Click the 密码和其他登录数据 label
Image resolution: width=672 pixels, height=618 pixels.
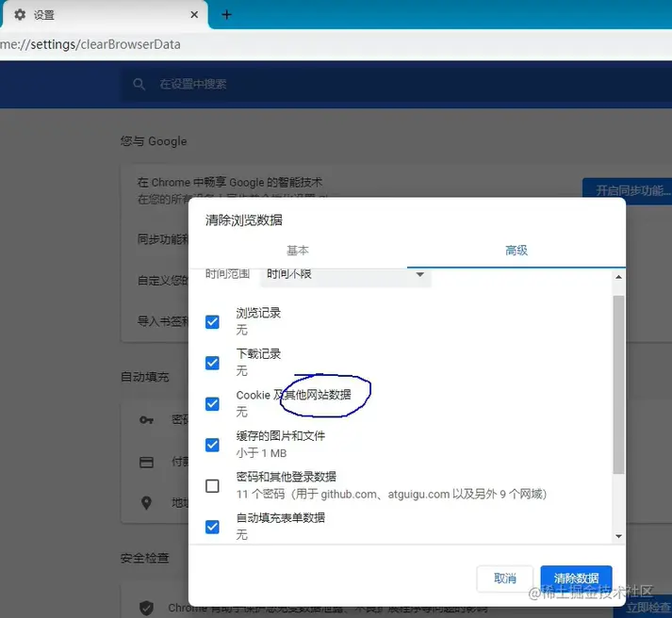click(x=287, y=477)
